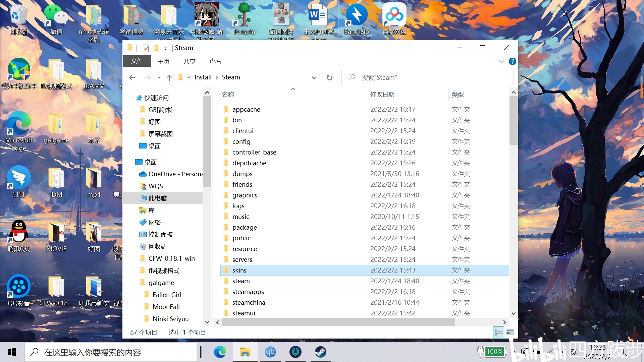
Task: Open the Help question mark icon
Action: 512,61
